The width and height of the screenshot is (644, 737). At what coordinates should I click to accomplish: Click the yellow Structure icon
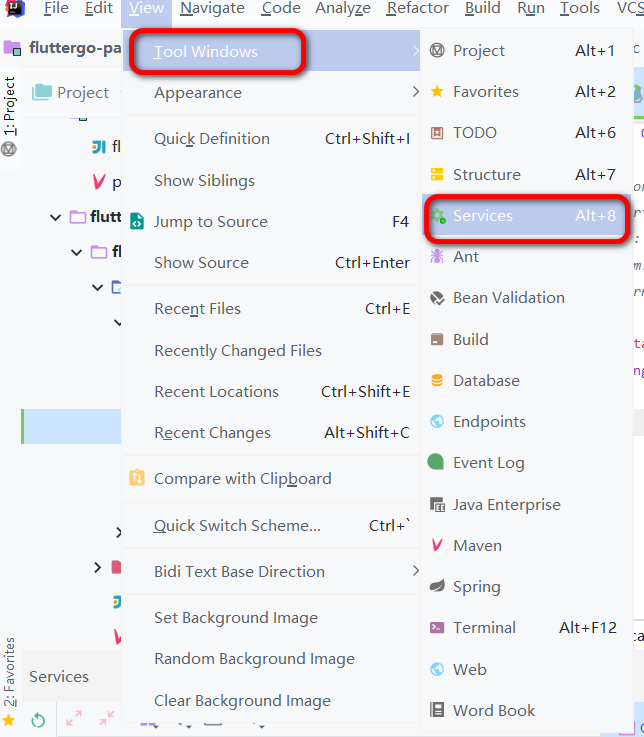pos(437,174)
